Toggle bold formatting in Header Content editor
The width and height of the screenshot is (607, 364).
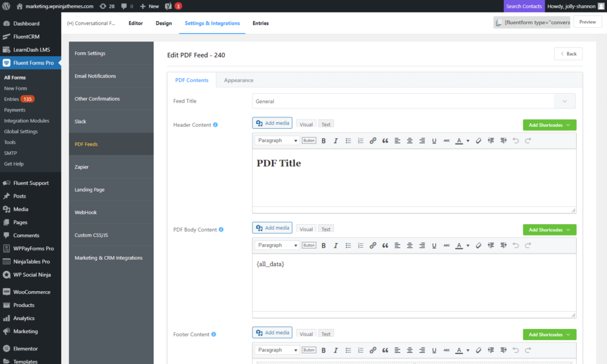323,141
